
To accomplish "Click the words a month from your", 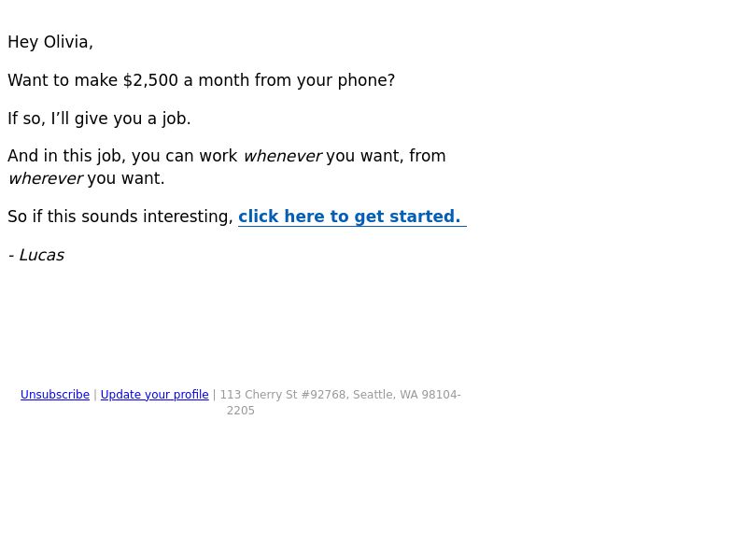I will point(259,80).
